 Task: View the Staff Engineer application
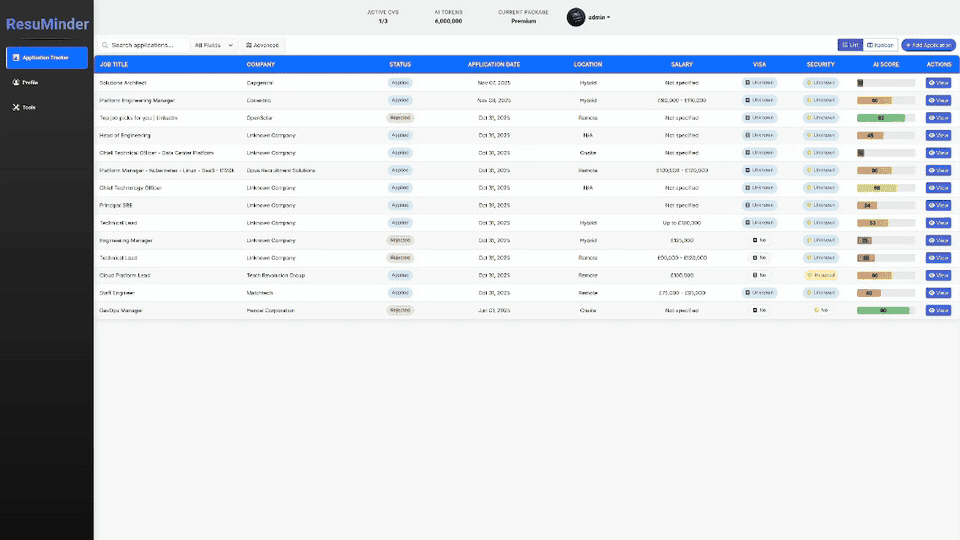(x=938, y=293)
